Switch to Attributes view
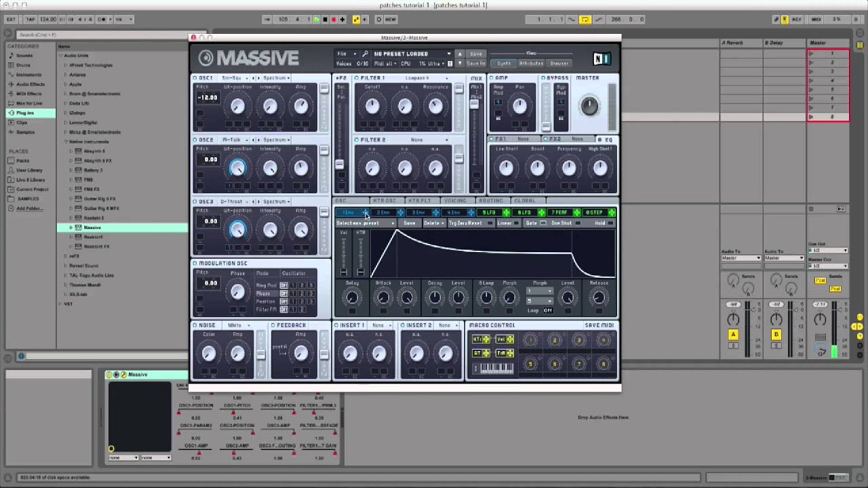868x488 pixels. (531, 63)
